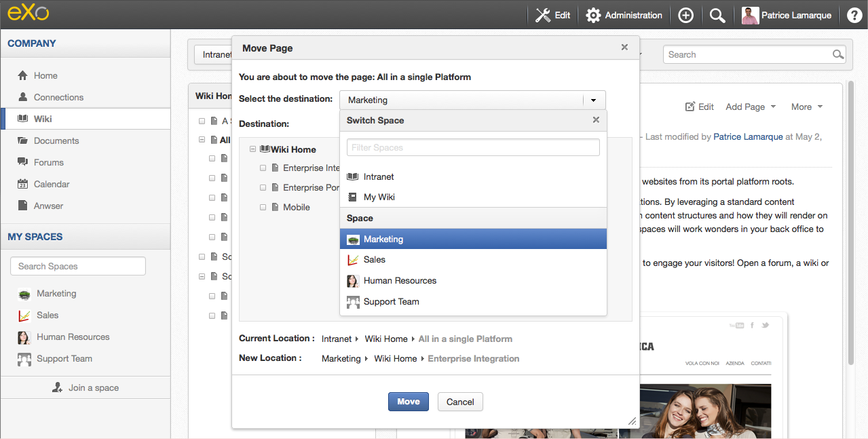The width and height of the screenshot is (868, 439).
Task: Collapse Wiki Home tree node
Action: click(253, 149)
